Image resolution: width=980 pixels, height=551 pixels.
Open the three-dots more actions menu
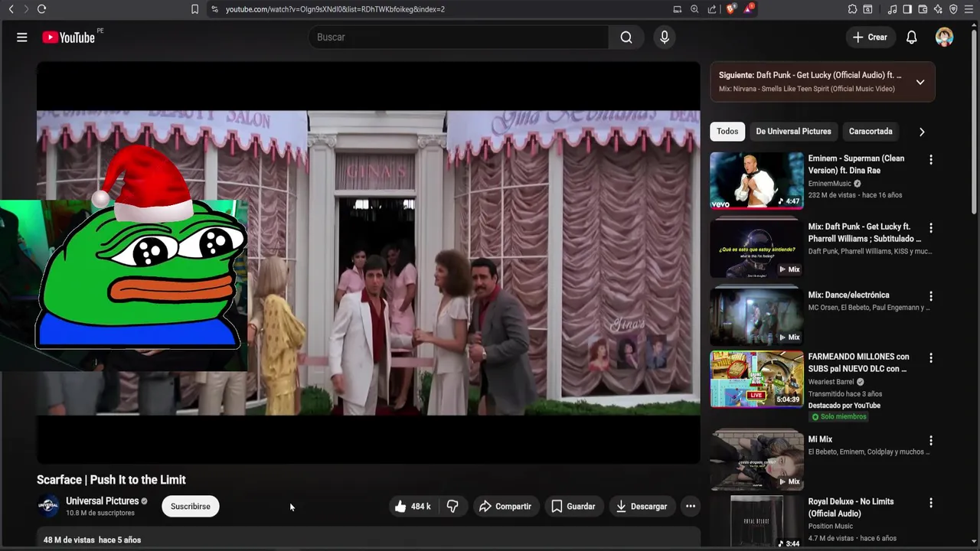691,507
